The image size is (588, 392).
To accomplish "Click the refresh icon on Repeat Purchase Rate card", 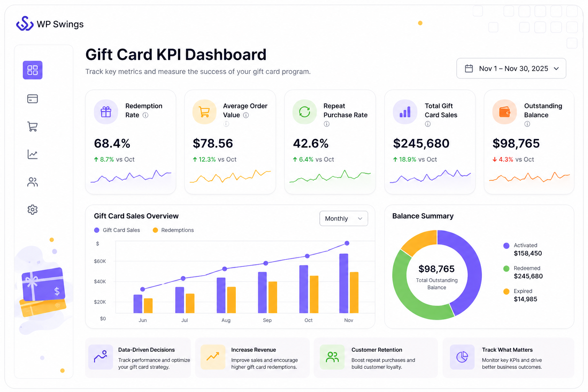I will click(x=305, y=112).
